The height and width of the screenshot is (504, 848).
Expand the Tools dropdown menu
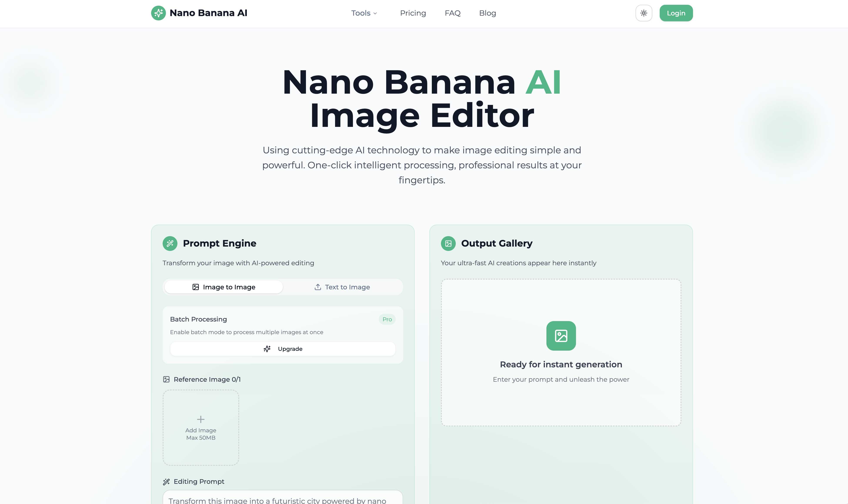click(x=364, y=13)
